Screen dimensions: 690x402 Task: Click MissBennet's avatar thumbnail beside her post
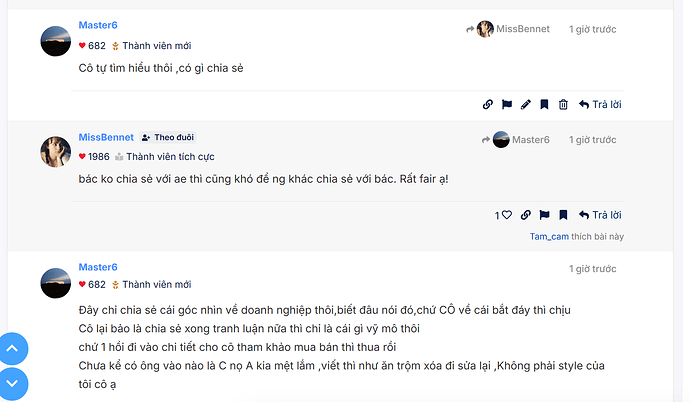tap(55, 152)
